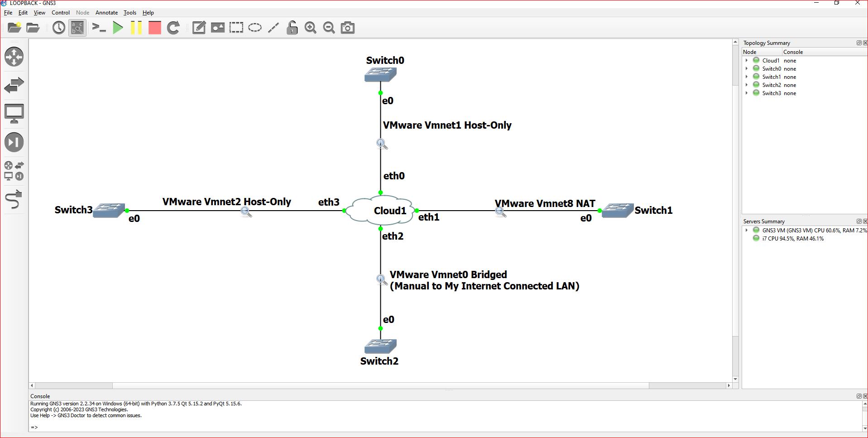Expand the Cloud1 node in Topology Summary
This screenshot has height=438, width=868.
pos(746,60)
